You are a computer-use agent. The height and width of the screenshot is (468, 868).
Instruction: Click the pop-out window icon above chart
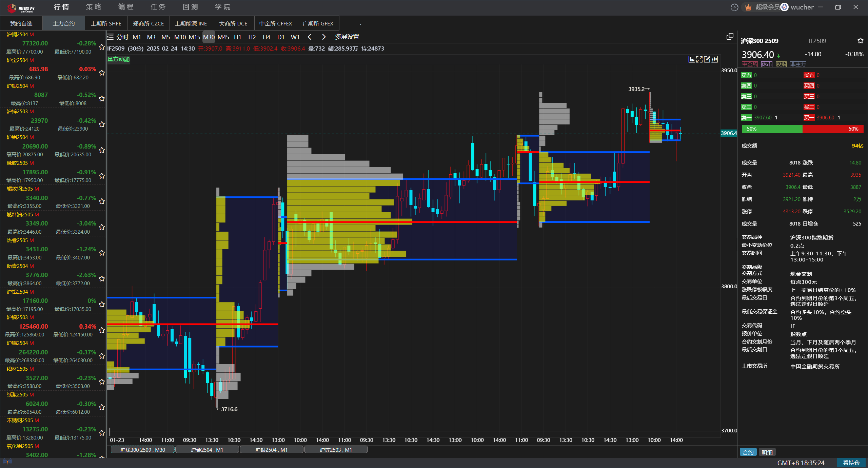[x=730, y=37]
